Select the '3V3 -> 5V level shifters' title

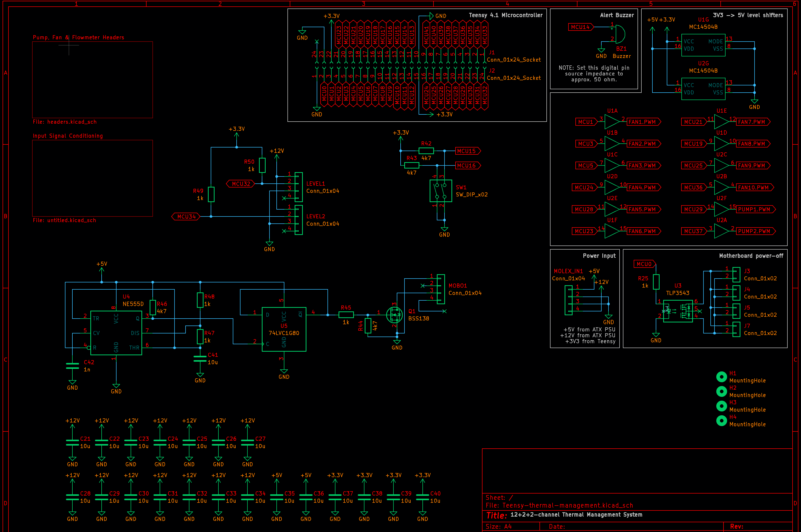tap(748, 15)
